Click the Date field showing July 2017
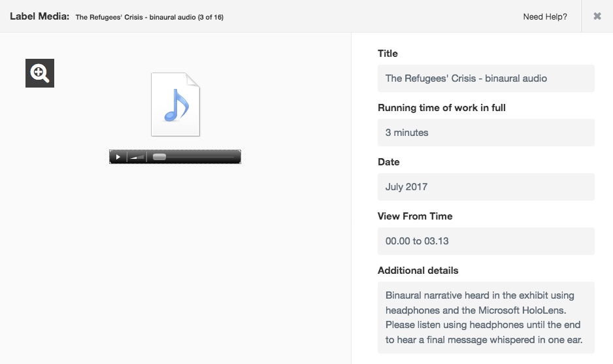This screenshot has width=613, height=364. (486, 187)
